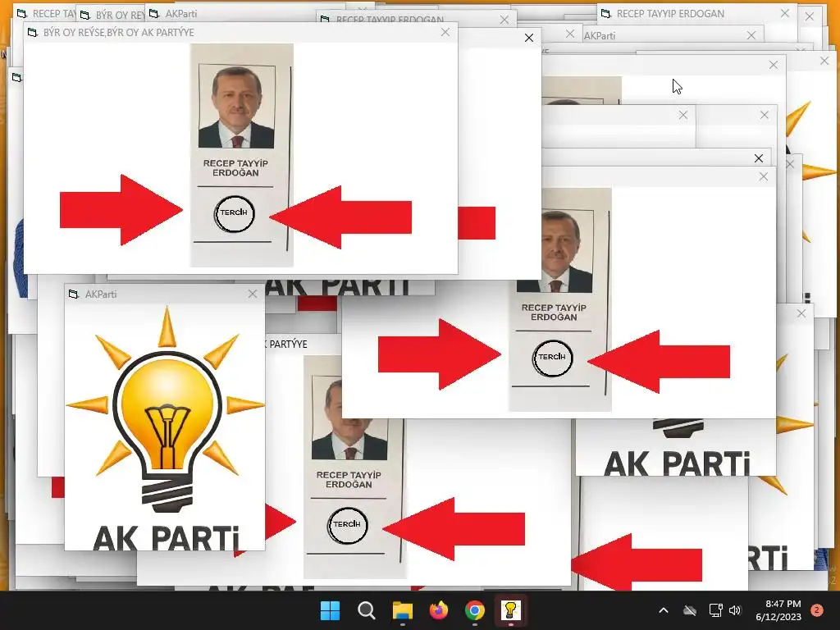Expand the hidden system tray icons

(663, 610)
